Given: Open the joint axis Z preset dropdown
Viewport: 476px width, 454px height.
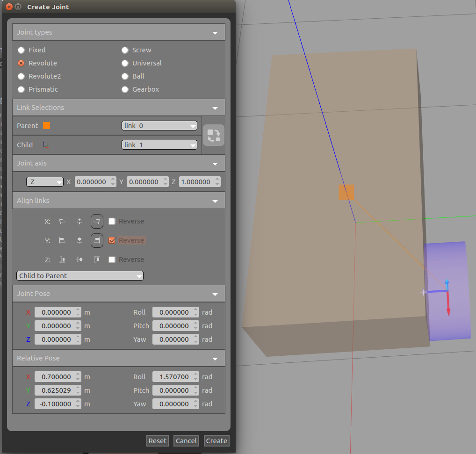Looking at the screenshot, I should pyautogui.click(x=45, y=182).
